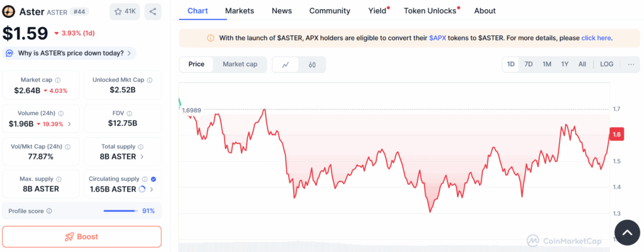Screen dimensions: 644x252
Task: Click 'Why is ASTER's price down today?'
Action: click(70, 53)
